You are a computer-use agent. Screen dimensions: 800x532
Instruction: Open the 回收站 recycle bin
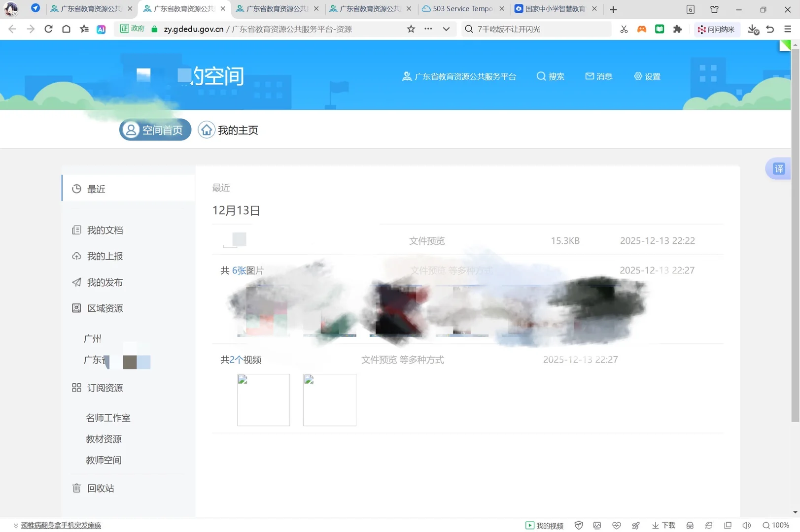click(100, 488)
